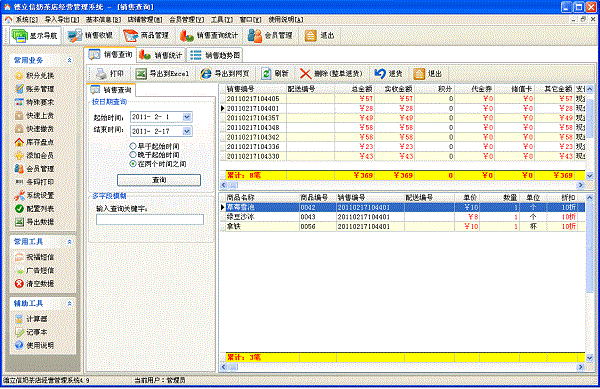The width and height of the screenshot is (600, 389).
Task: Open 账务管理 in the sidebar
Action: pos(34,89)
